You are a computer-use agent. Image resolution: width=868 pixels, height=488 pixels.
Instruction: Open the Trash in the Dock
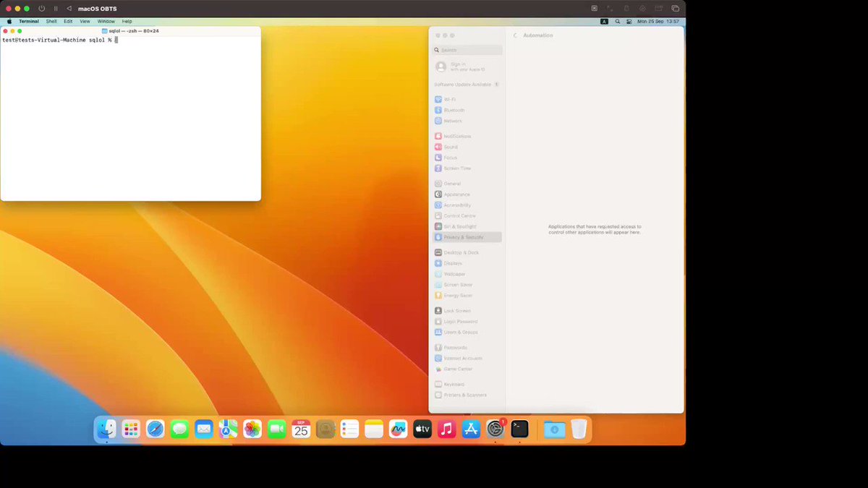(579, 429)
